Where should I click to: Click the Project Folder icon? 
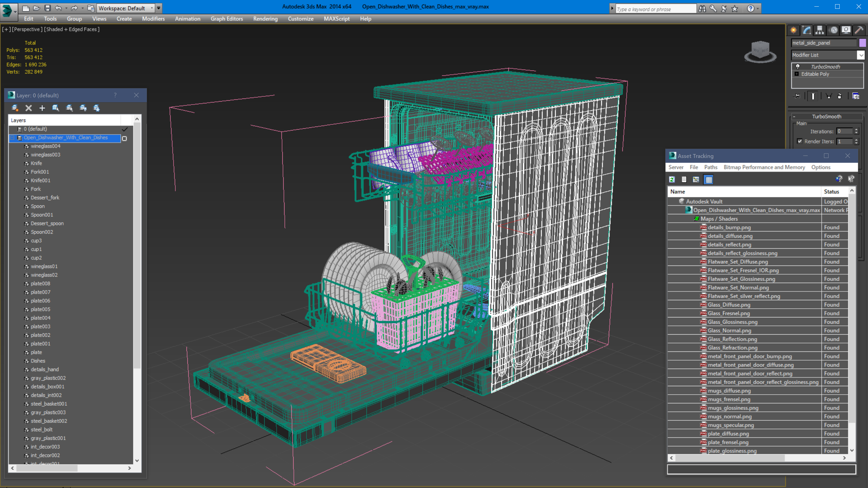[x=91, y=8]
